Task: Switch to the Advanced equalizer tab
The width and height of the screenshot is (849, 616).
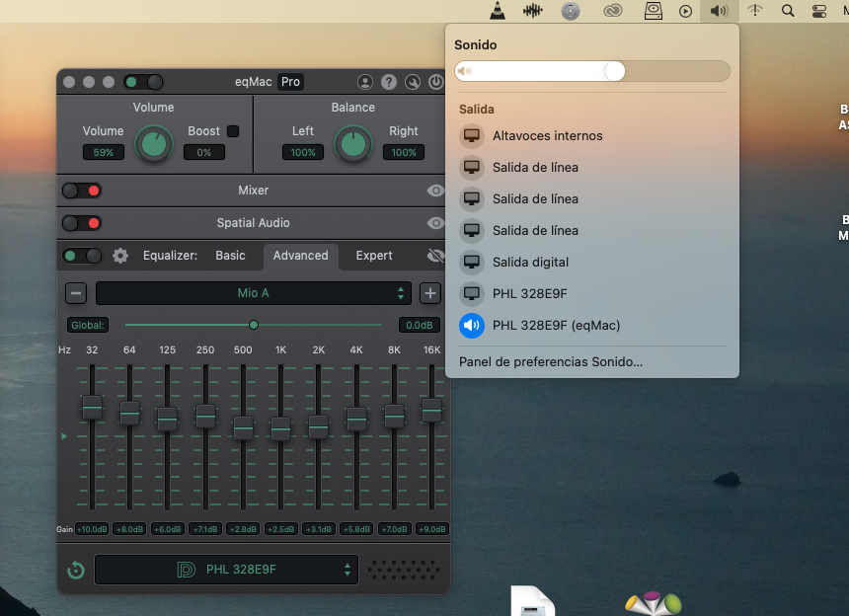Action: click(300, 256)
